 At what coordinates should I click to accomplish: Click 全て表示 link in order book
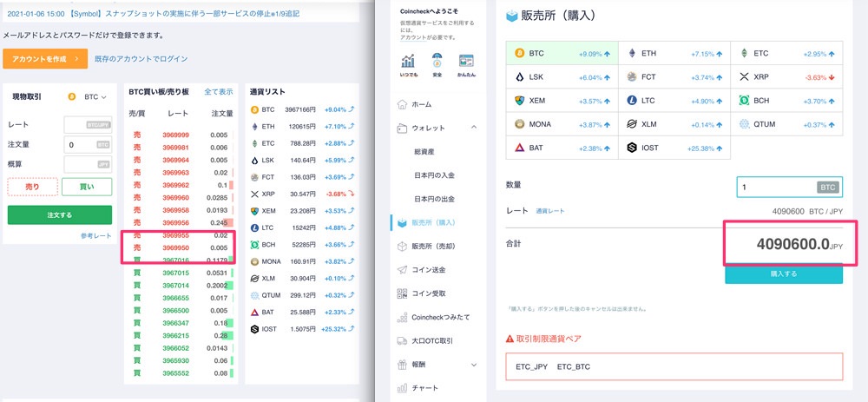pyautogui.click(x=219, y=92)
